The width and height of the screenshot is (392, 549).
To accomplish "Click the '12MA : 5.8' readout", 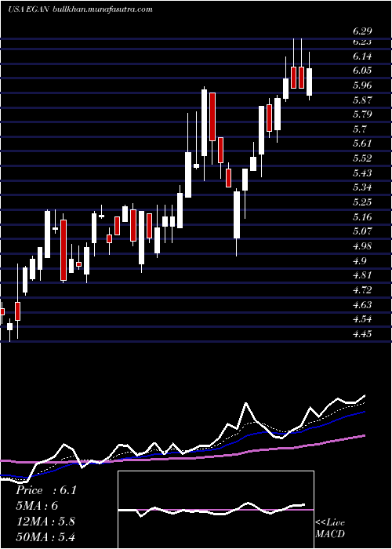I will coord(45,521).
